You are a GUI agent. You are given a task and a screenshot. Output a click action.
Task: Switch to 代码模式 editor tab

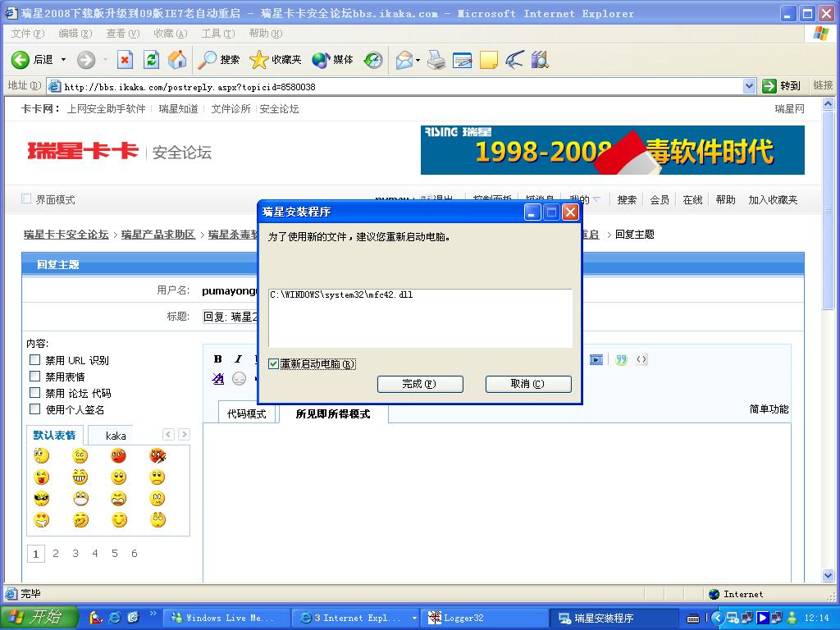[x=246, y=413]
